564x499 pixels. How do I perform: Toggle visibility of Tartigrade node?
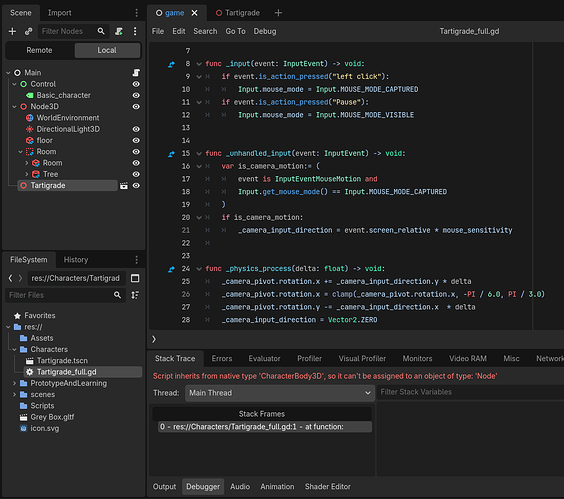point(136,186)
